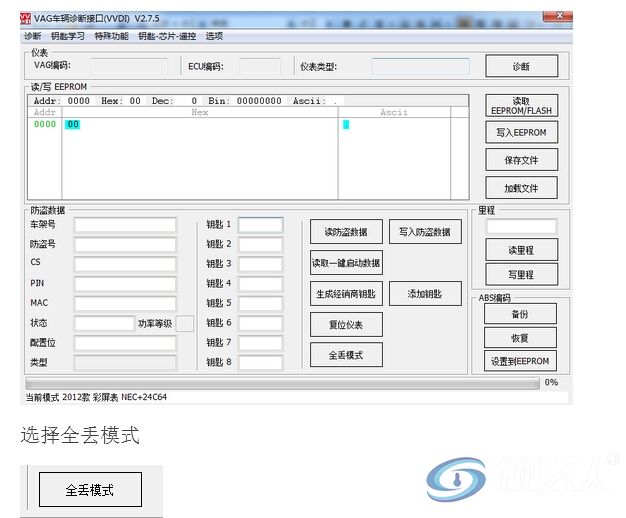Click the progress bar at 0%

click(282, 383)
